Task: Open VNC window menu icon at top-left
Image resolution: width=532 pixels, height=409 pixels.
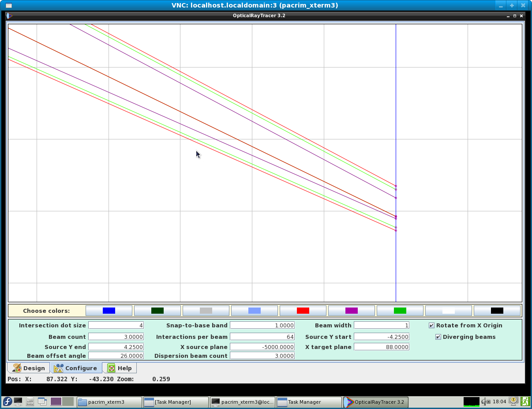Action: tap(8, 5)
